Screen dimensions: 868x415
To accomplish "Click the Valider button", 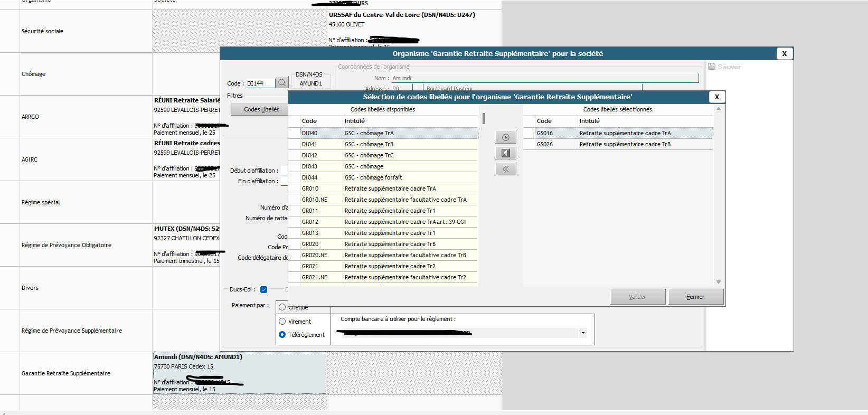I will [638, 297].
